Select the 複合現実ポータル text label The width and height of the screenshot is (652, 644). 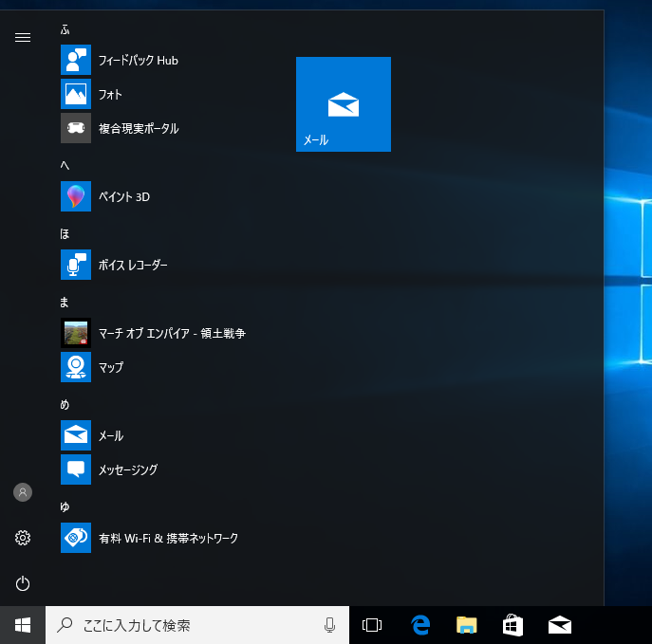click(x=139, y=128)
